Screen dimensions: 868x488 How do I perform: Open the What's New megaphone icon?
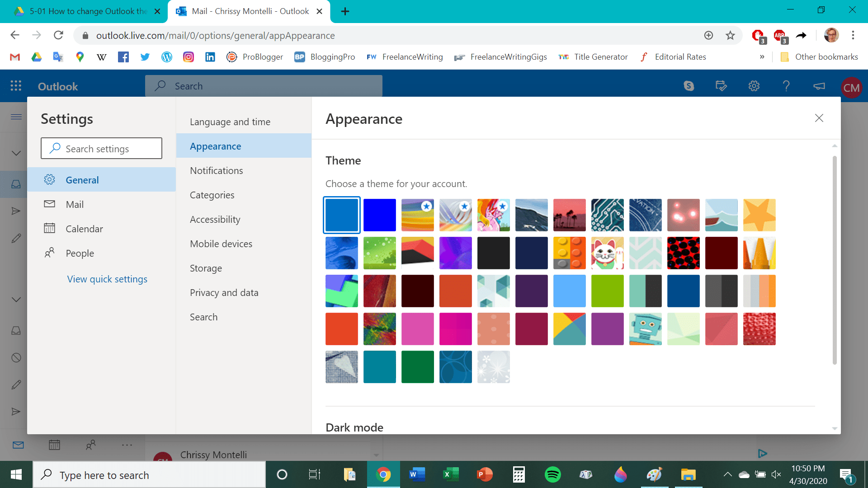click(819, 86)
